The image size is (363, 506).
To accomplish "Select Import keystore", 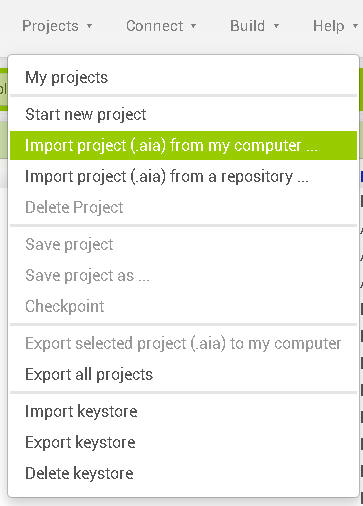I will tap(183, 411).
